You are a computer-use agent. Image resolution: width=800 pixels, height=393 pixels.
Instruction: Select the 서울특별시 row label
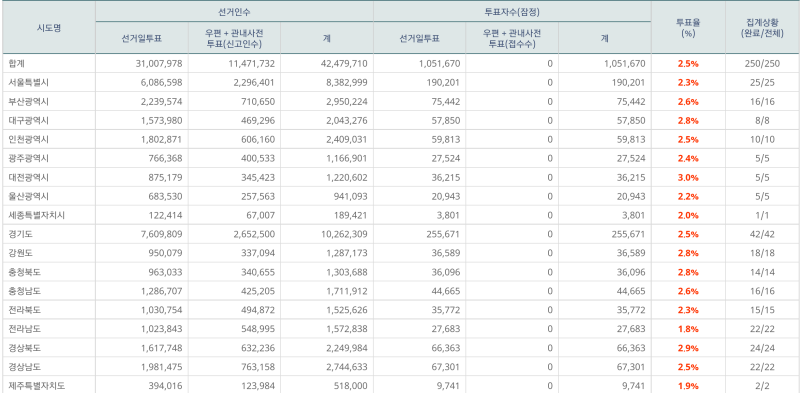(29, 83)
